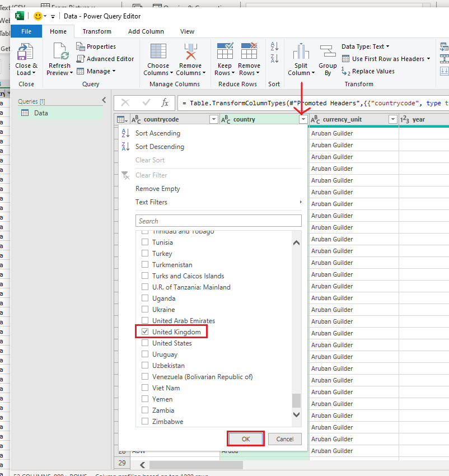Choose Sort Descending from the filter menu
Screen dimensions: 449x476
click(x=160, y=147)
